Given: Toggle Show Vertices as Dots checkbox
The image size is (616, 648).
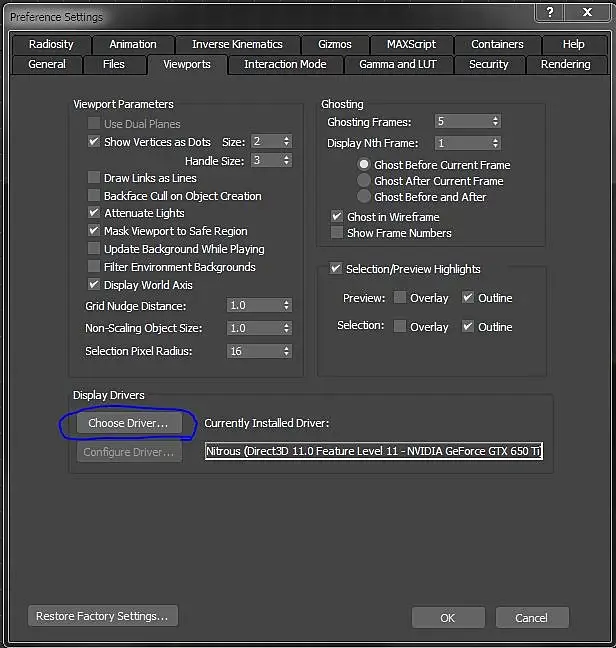Looking at the screenshot, I should click(x=94, y=142).
